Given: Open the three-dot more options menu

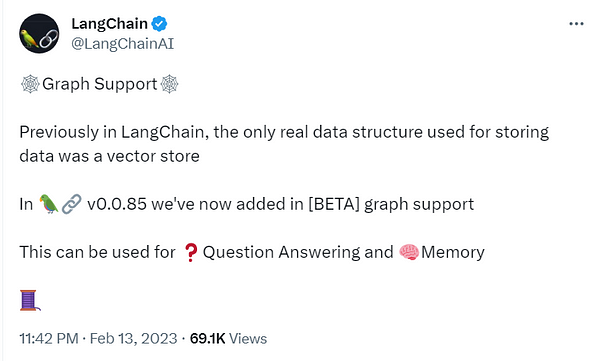Looking at the screenshot, I should point(576,24).
